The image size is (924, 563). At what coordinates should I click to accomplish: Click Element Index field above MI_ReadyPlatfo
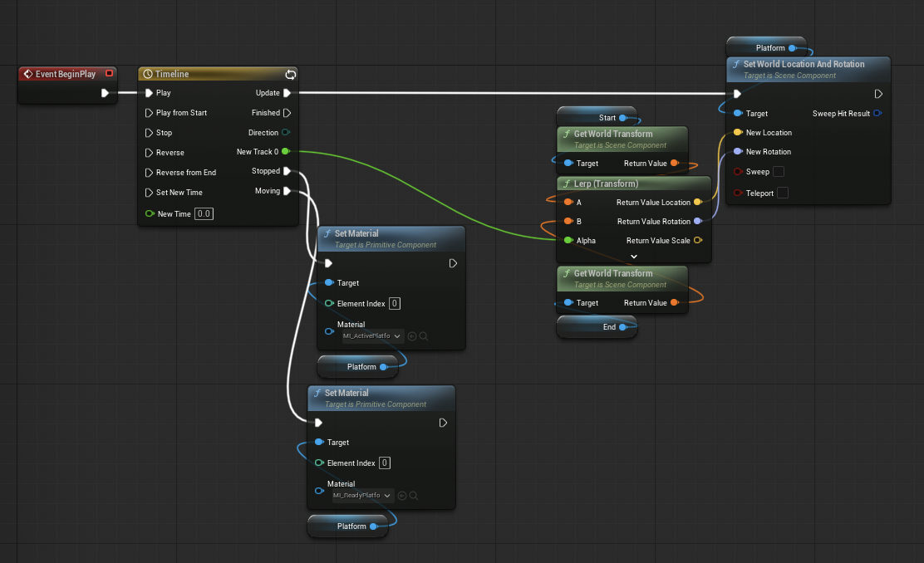pos(384,463)
